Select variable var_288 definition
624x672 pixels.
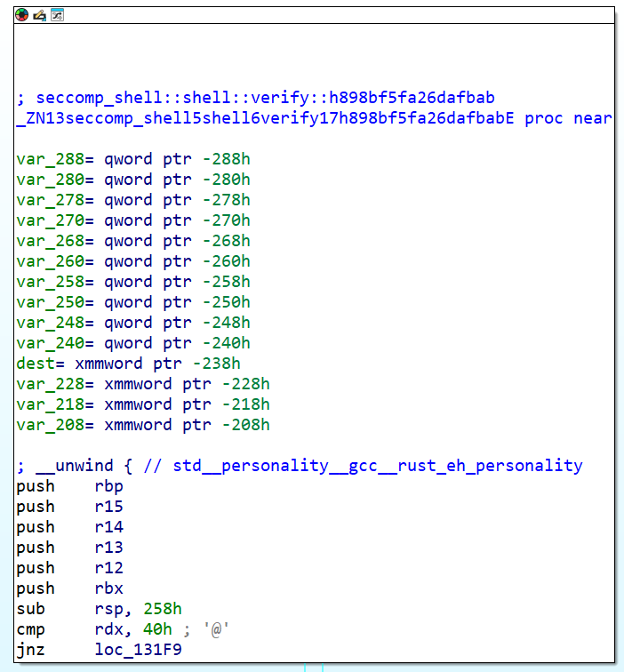click(x=133, y=159)
